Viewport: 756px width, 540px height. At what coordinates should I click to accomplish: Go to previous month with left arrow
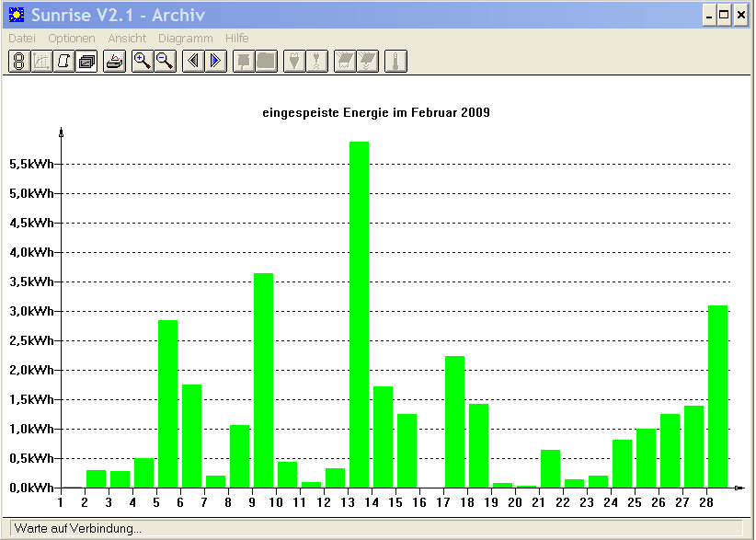[x=193, y=62]
